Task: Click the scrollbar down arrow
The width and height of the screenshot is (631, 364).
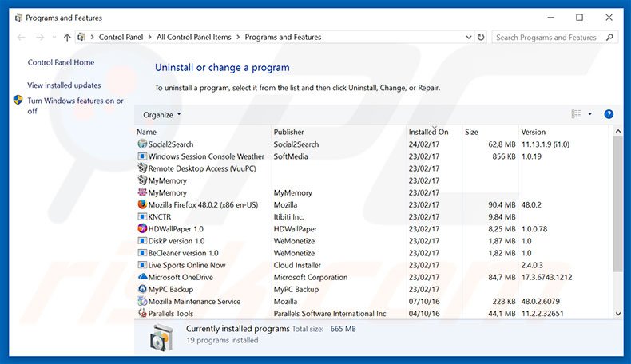Action: pyautogui.click(x=618, y=314)
